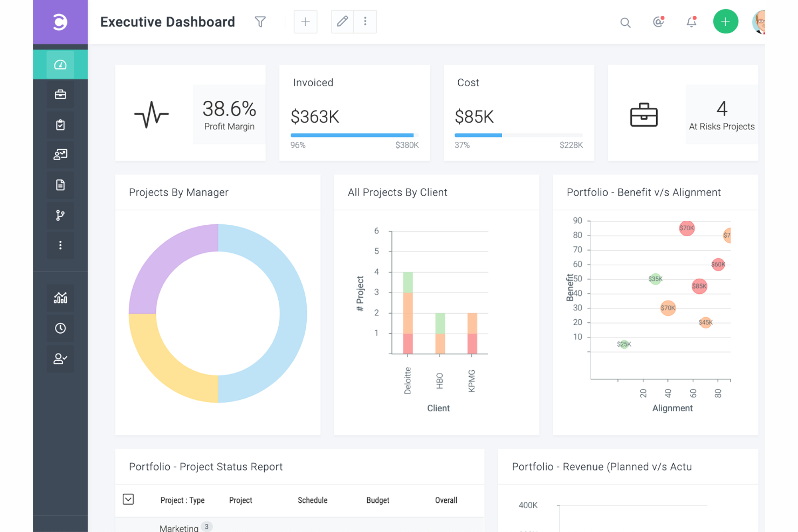Click the KPMG bar in client chart
This screenshot has height=532, width=798.
(x=472, y=334)
